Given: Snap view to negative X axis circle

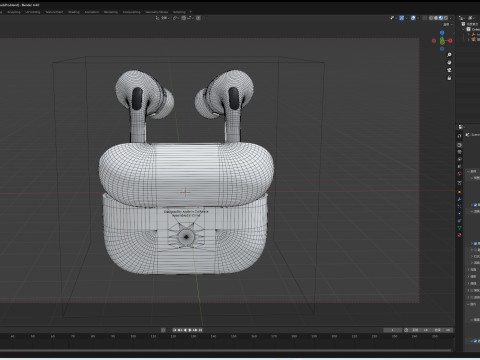Looking at the screenshot, I should 434,41.
